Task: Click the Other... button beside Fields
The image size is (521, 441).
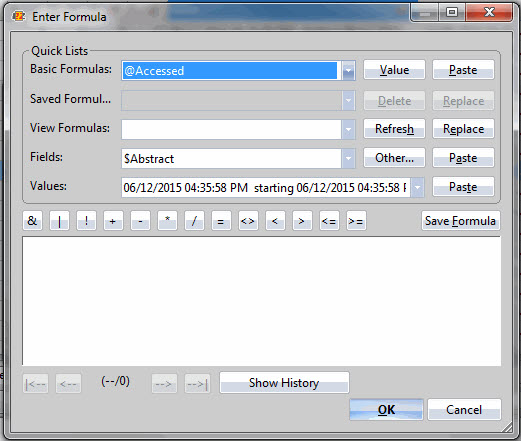Action: 394,158
